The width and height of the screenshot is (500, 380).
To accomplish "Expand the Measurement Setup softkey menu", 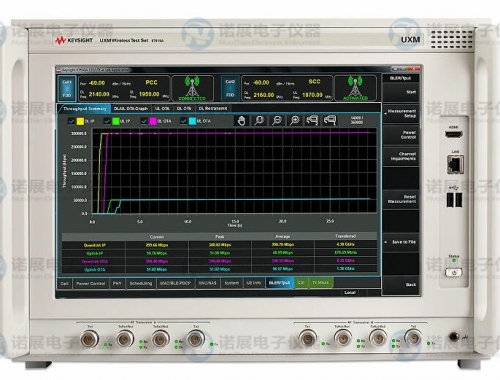I will click(401, 113).
